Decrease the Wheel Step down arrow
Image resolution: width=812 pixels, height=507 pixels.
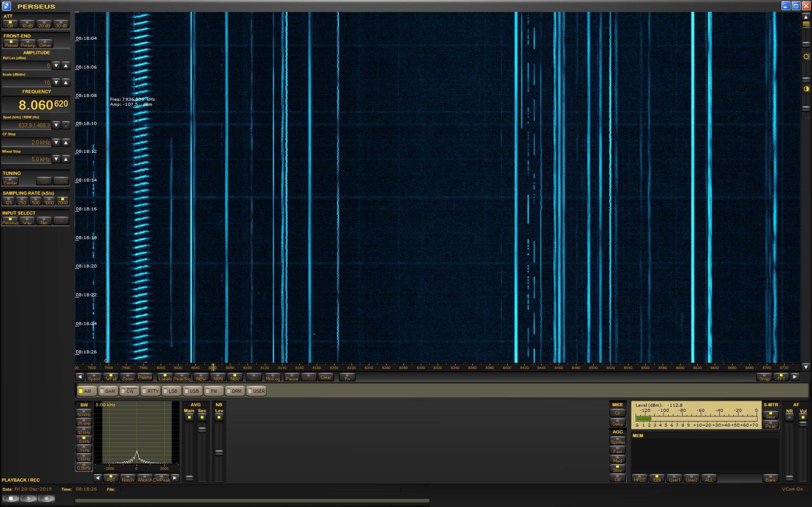(56, 159)
